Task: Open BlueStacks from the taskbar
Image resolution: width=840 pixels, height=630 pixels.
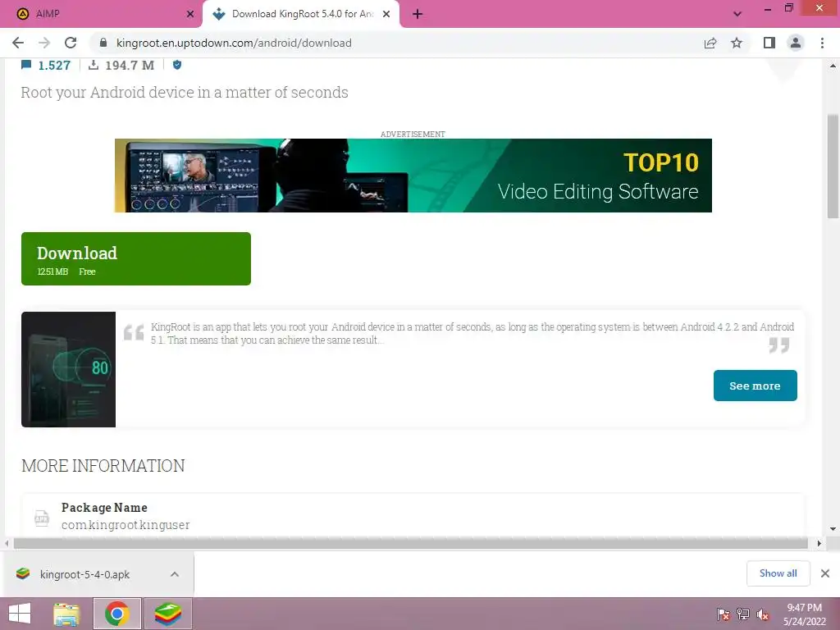Action: 167,614
